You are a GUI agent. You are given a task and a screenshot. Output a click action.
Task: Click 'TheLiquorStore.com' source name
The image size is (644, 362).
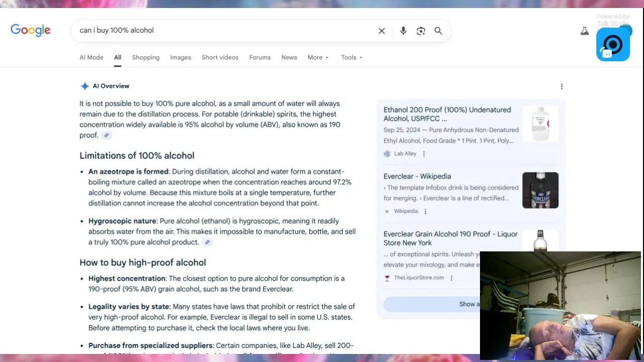click(x=419, y=278)
